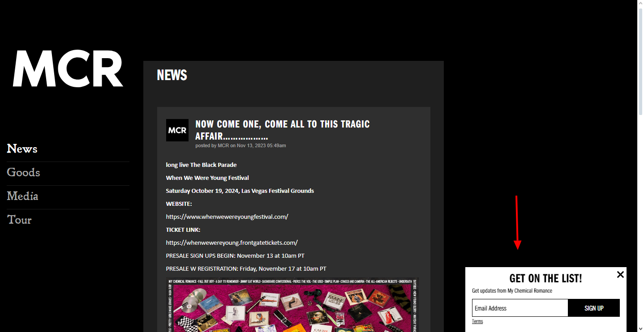The height and width of the screenshot is (332, 644).
Task: Close the Get On The List popup
Action: pyautogui.click(x=620, y=274)
